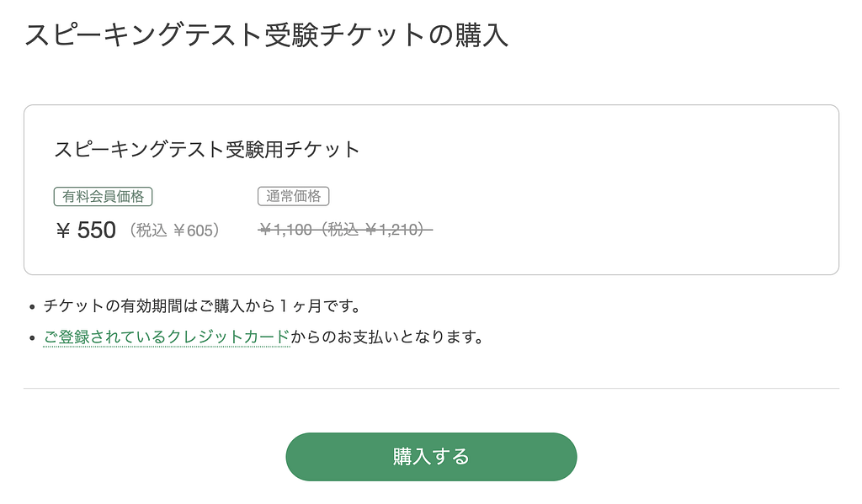Click the 税込 ¥605 tax-included text
Viewport: 862px width, 504px height.
pos(173,230)
